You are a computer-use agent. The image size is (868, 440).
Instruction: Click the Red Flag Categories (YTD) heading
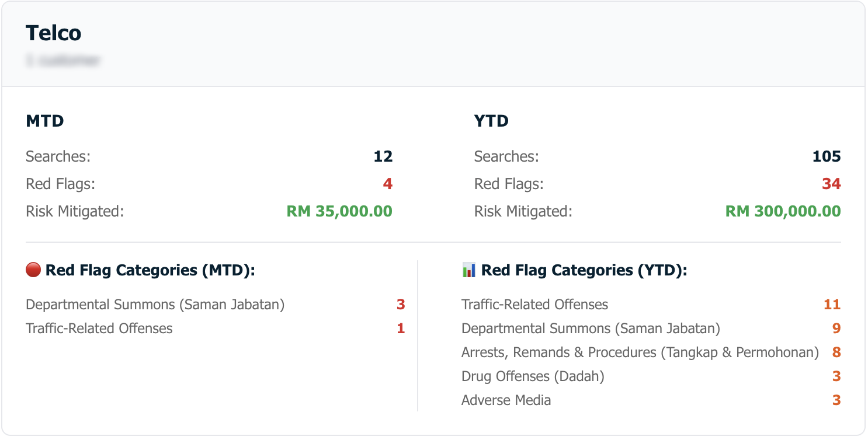click(584, 270)
